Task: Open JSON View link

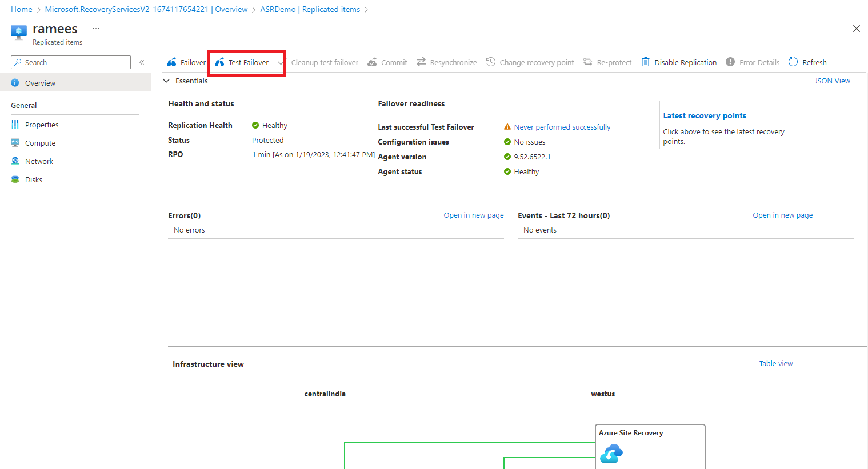Action: coord(832,81)
